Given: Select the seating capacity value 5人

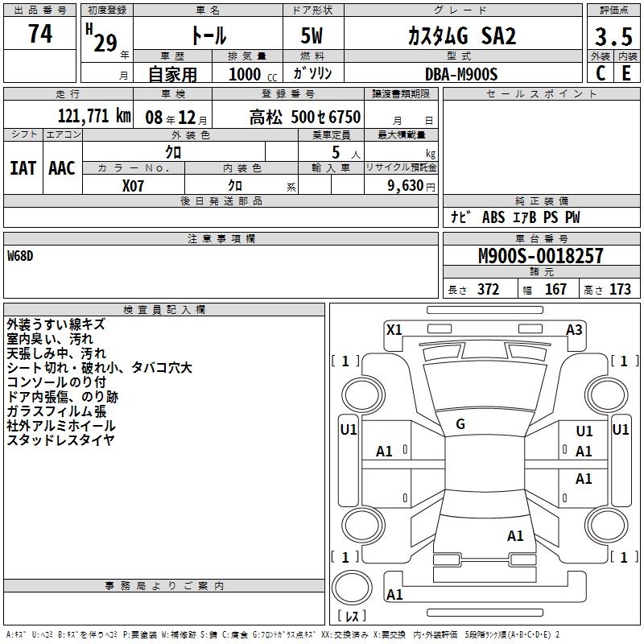Looking at the screenshot, I should [x=345, y=153].
